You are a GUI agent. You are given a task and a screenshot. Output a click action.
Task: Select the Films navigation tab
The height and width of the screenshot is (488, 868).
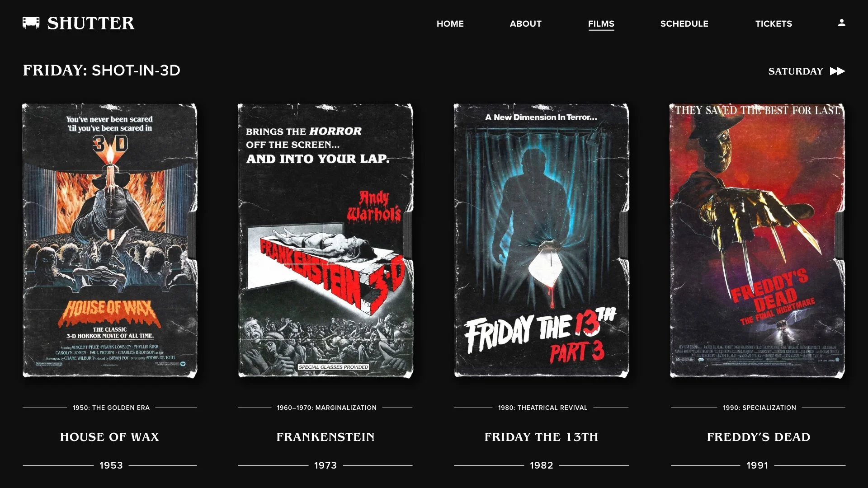click(601, 23)
